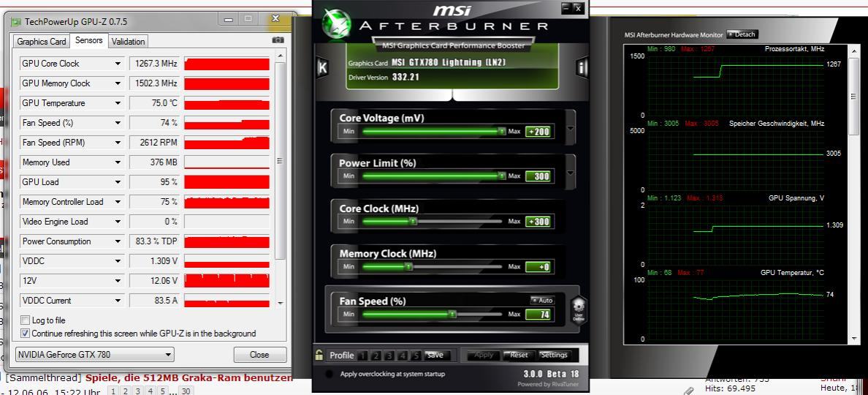Open the VDDC Current sensor dropdown
Screen dimensions: 868x395
[x=118, y=301]
